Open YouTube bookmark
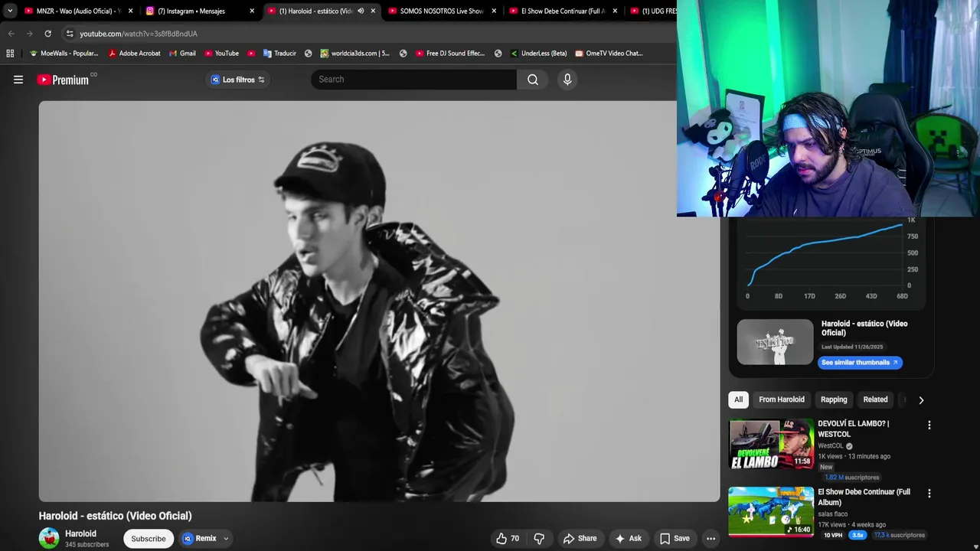 (x=221, y=54)
